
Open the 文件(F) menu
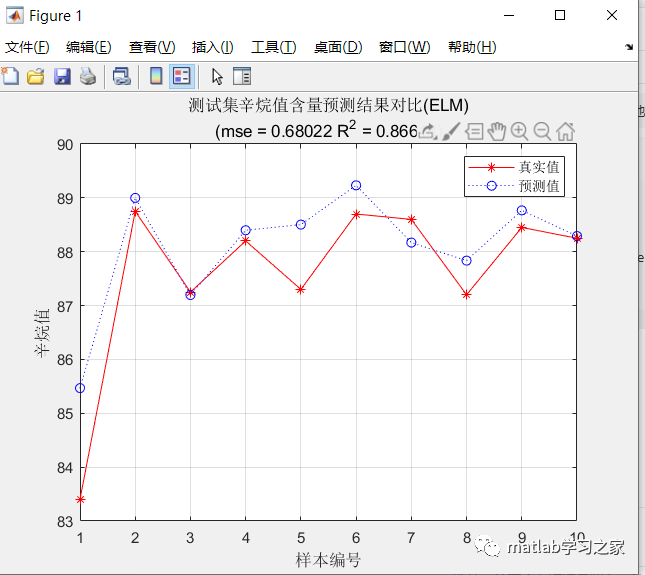[27, 47]
